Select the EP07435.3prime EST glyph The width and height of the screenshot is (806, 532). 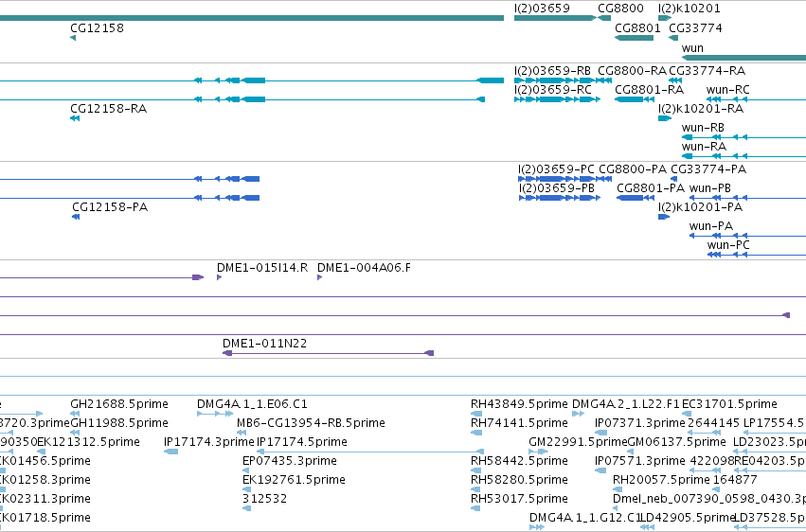(245, 470)
